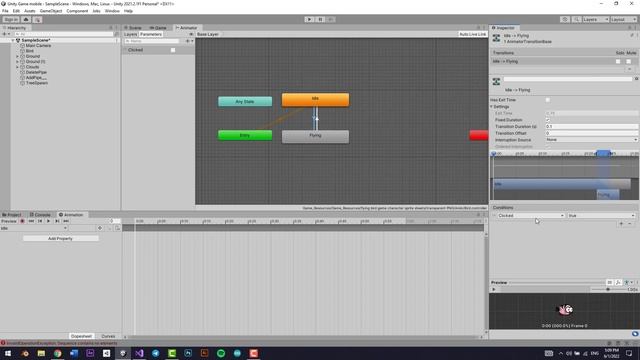This screenshot has width=640, height=360.
Task: Open the Assets menu
Action: click(29, 11)
